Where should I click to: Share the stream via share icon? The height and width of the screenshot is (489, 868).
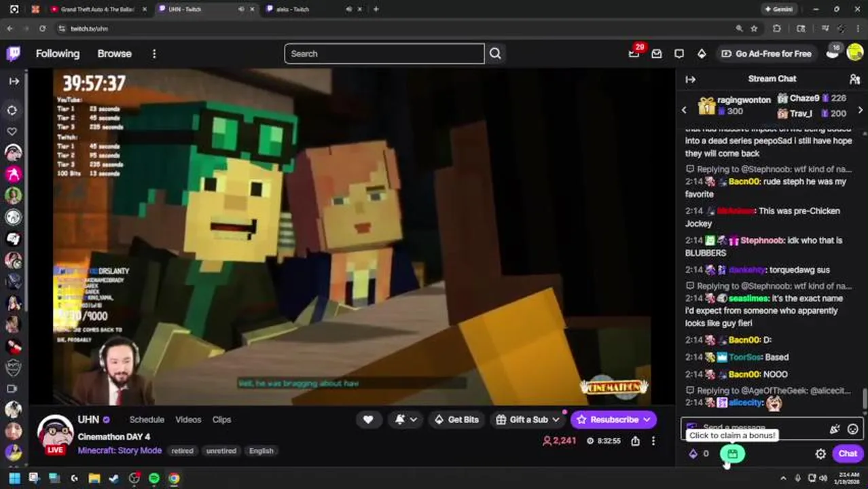click(x=635, y=441)
